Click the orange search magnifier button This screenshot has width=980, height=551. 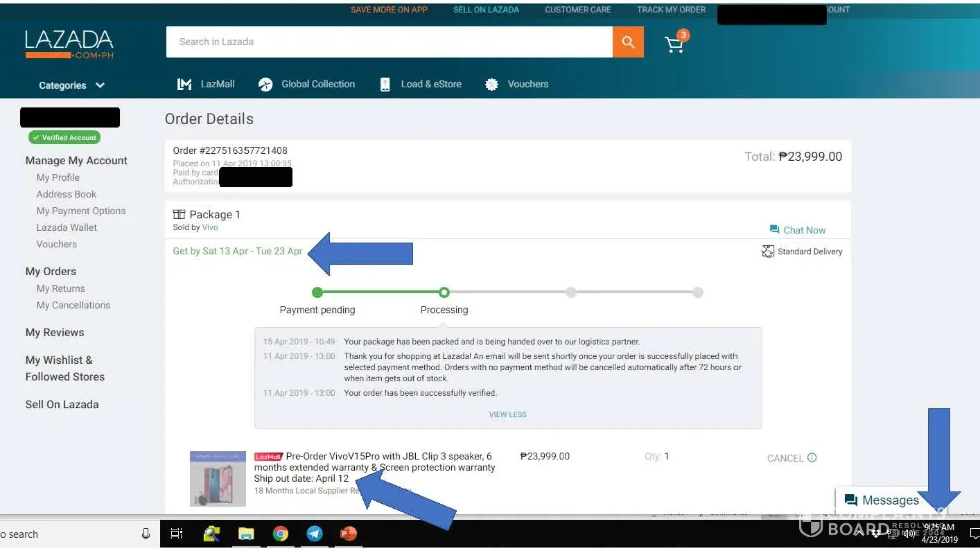[x=628, y=42]
